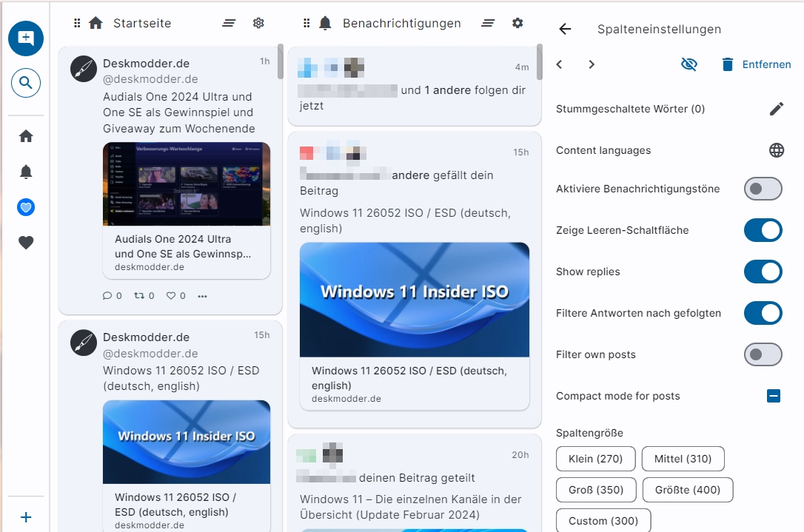This screenshot has height=532, width=804.
Task: Click the Startseite column title
Action: pyautogui.click(x=142, y=23)
